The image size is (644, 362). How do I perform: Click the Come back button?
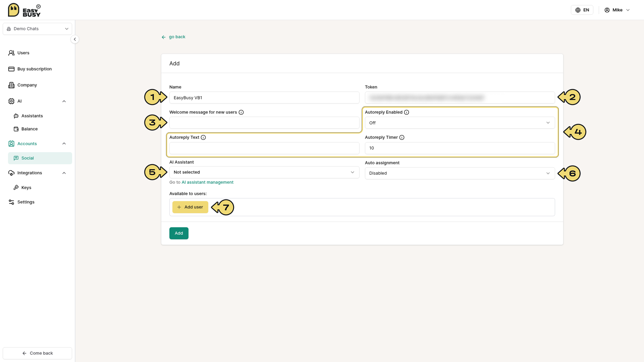pos(38,353)
